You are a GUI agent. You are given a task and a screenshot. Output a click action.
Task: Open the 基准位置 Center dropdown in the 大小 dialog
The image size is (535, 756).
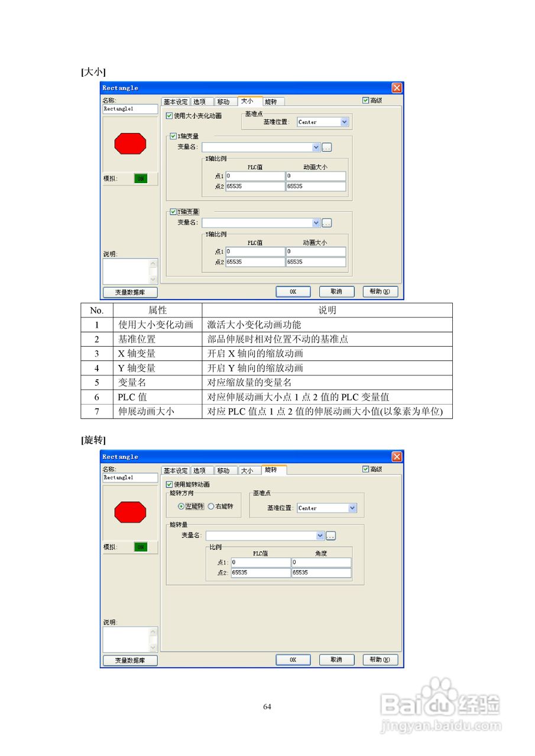[345, 122]
